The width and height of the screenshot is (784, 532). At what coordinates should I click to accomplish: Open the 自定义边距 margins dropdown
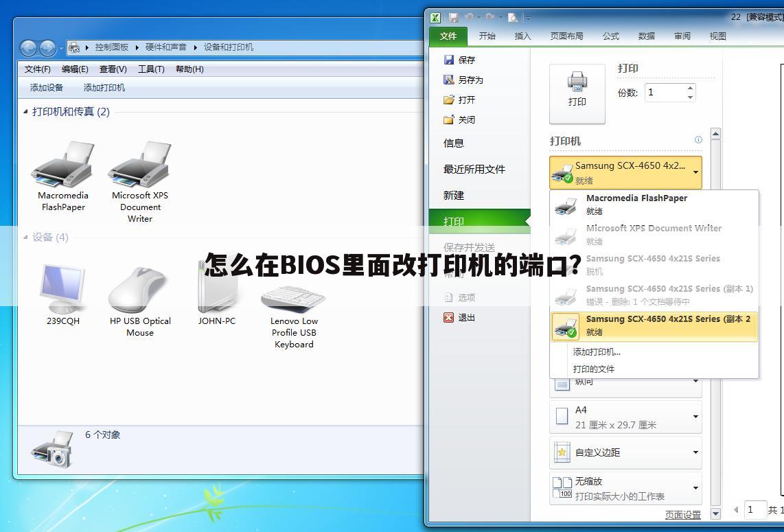(625, 452)
